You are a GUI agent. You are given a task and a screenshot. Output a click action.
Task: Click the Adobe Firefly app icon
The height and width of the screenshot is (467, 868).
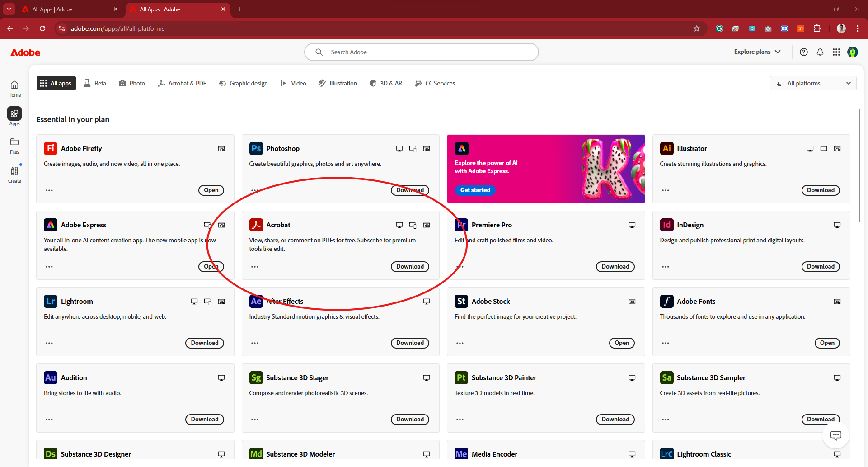[51, 148]
